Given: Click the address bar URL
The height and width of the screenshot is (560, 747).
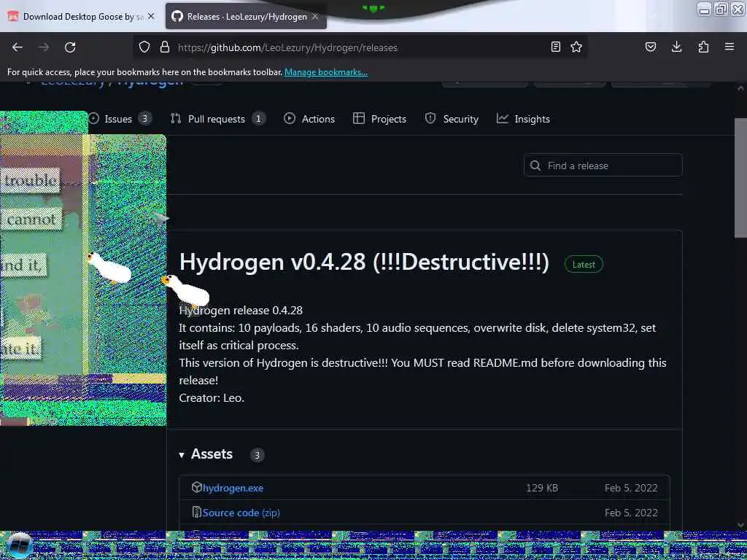Looking at the screenshot, I should pos(287,47).
